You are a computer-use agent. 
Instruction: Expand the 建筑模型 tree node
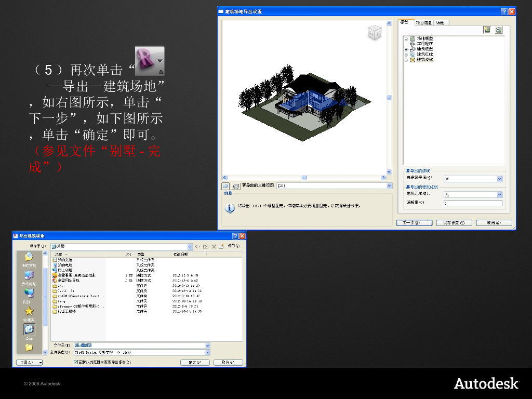point(406,49)
